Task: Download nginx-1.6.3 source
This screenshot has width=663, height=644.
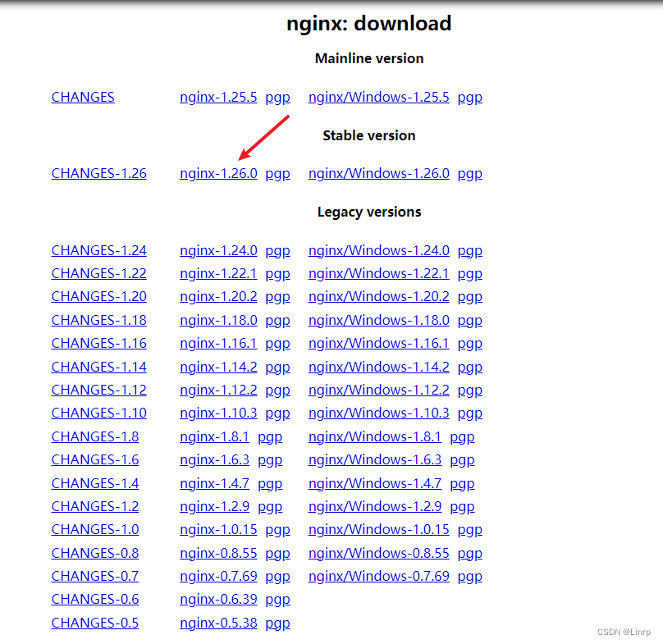Action: coord(214,459)
